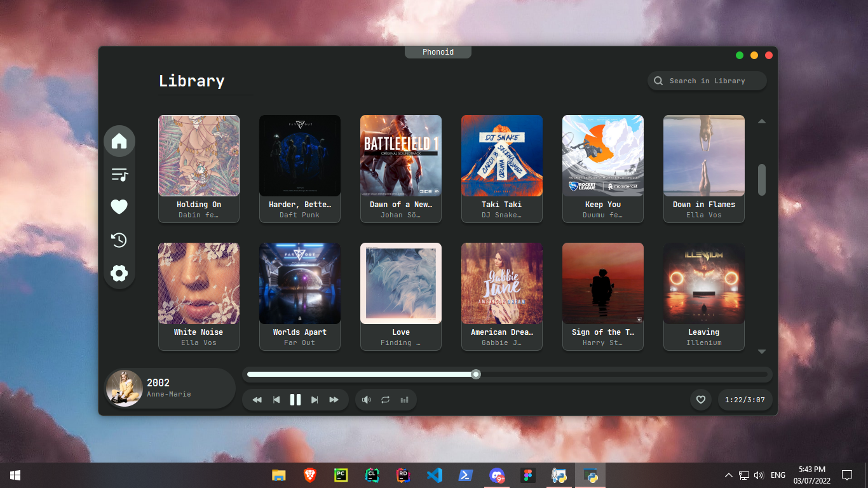The height and width of the screenshot is (488, 868).
Task: Click the Anne-Marie artist name
Action: pos(169,395)
